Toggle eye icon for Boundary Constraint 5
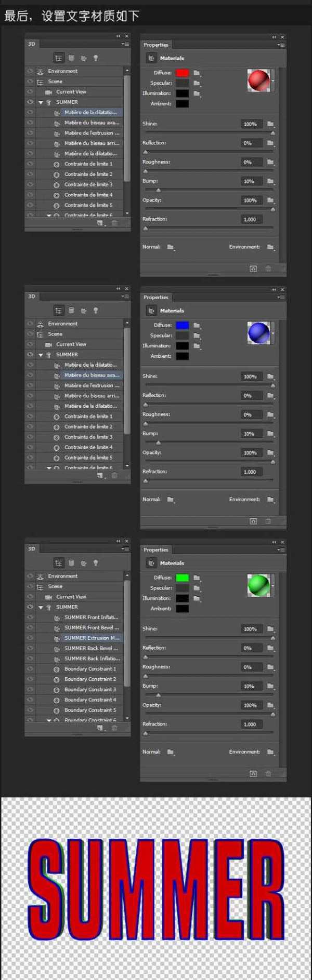This screenshot has width=312, height=980. pyautogui.click(x=30, y=710)
